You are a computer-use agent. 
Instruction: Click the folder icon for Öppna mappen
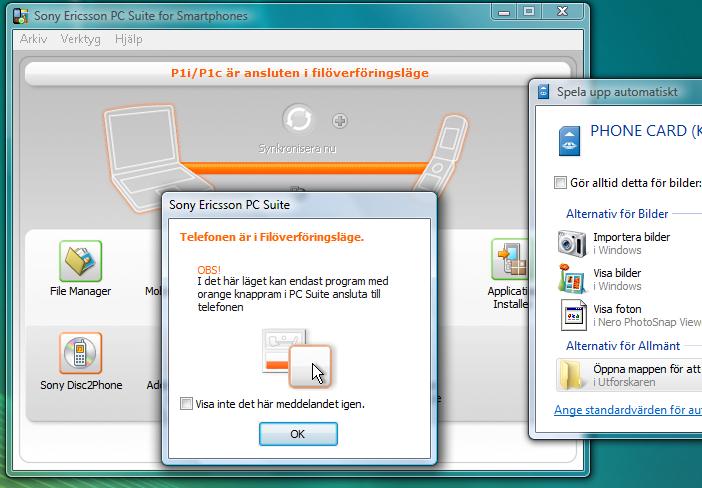point(572,375)
